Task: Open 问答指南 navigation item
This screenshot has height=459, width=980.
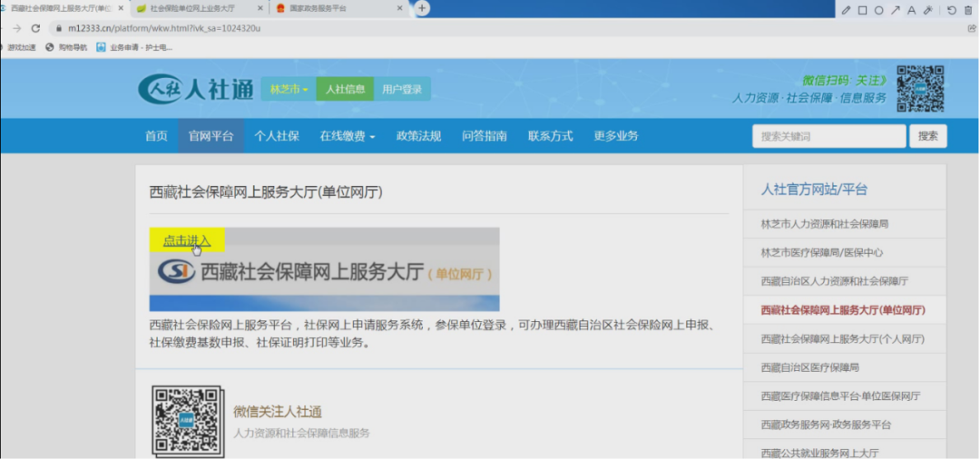Action: [x=485, y=136]
